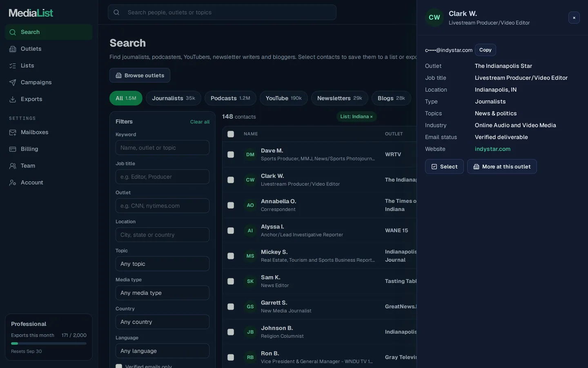The height and width of the screenshot is (368, 588).
Task: Click More at this outlet button
Action: 502,166
